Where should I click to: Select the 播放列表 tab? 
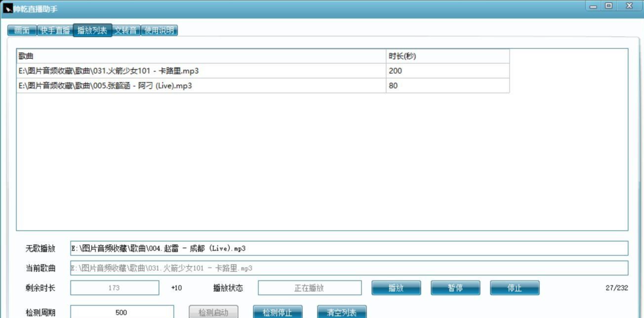click(92, 31)
